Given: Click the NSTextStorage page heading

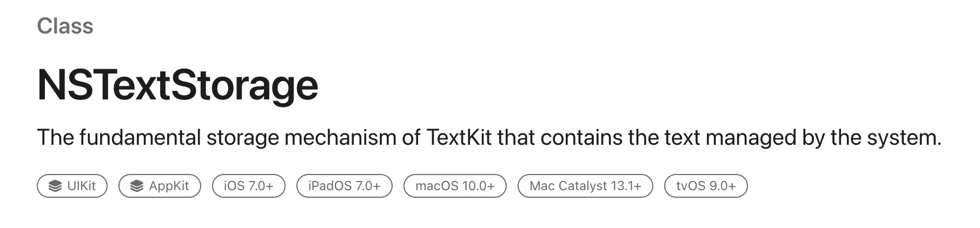Looking at the screenshot, I should [177, 85].
